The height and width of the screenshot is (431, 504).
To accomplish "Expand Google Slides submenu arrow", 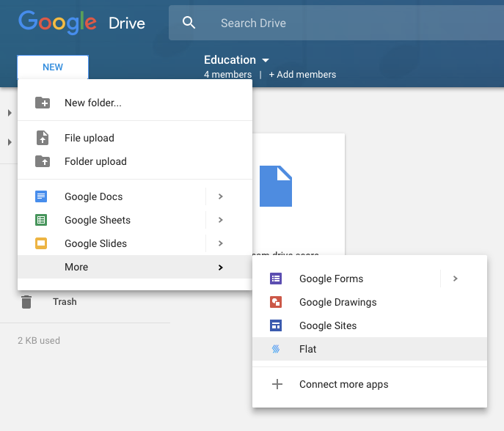I will (x=221, y=243).
